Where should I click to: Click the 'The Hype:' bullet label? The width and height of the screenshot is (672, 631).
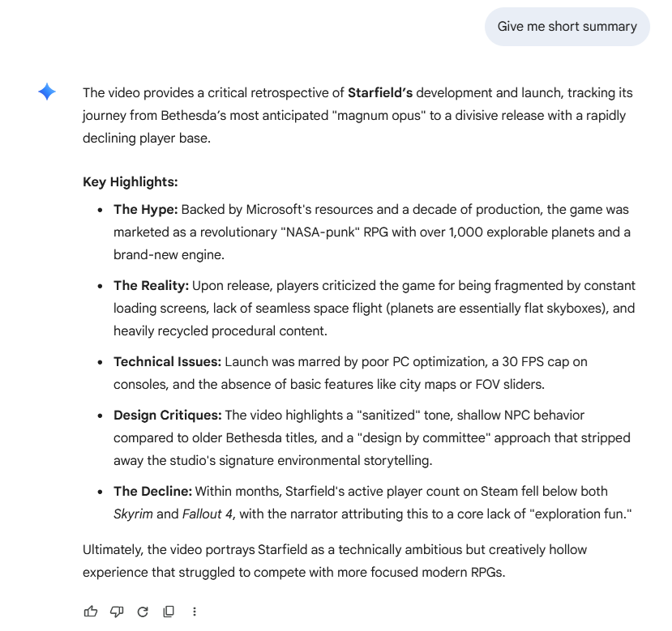[x=146, y=210]
